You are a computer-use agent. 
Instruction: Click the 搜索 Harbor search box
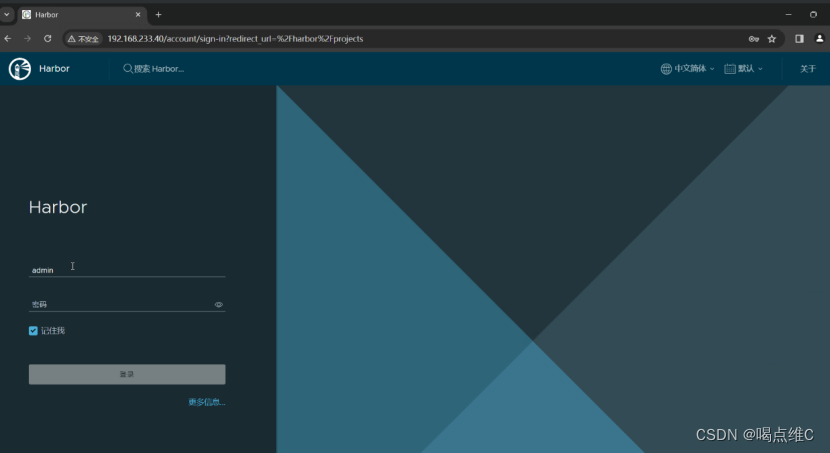pyautogui.click(x=159, y=69)
